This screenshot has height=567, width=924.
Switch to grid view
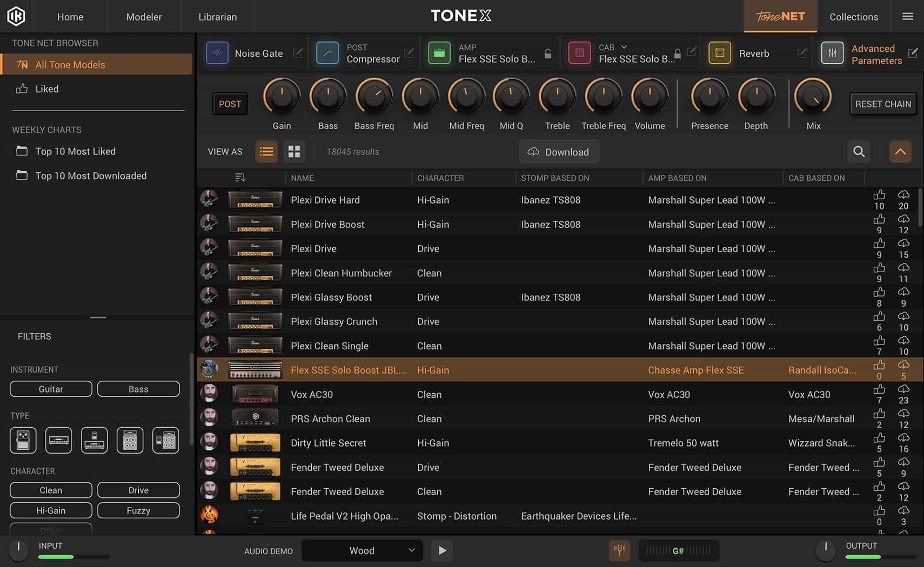click(294, 152)
